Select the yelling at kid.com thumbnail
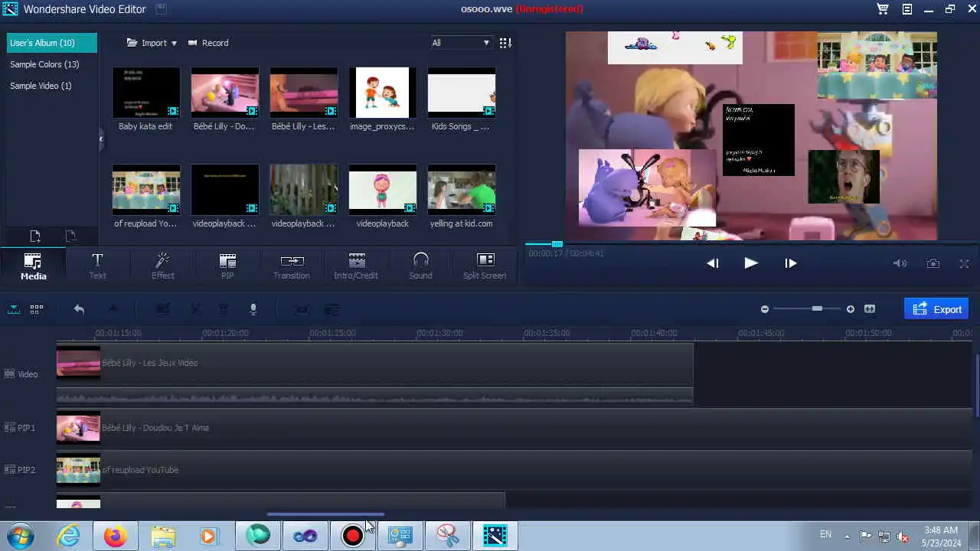Image resolution: width=980 pixels, height=551 pixels. (x=461, y=190)
